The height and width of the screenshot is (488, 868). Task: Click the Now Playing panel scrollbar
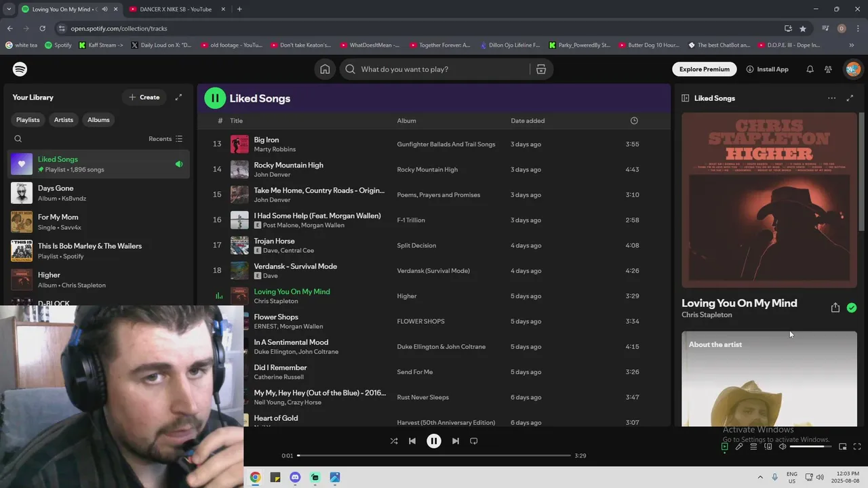(x=863, y=173)
